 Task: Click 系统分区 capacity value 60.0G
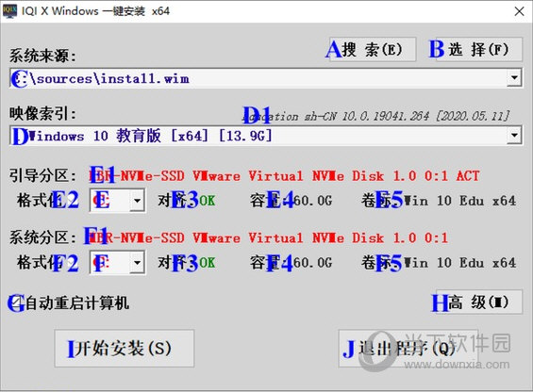pos(312,263)
